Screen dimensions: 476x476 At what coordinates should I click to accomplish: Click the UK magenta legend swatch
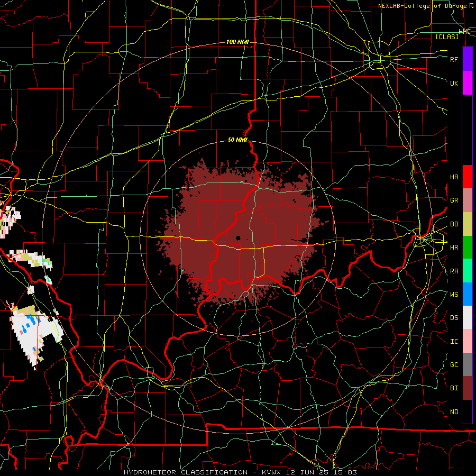tap(467, 83)
